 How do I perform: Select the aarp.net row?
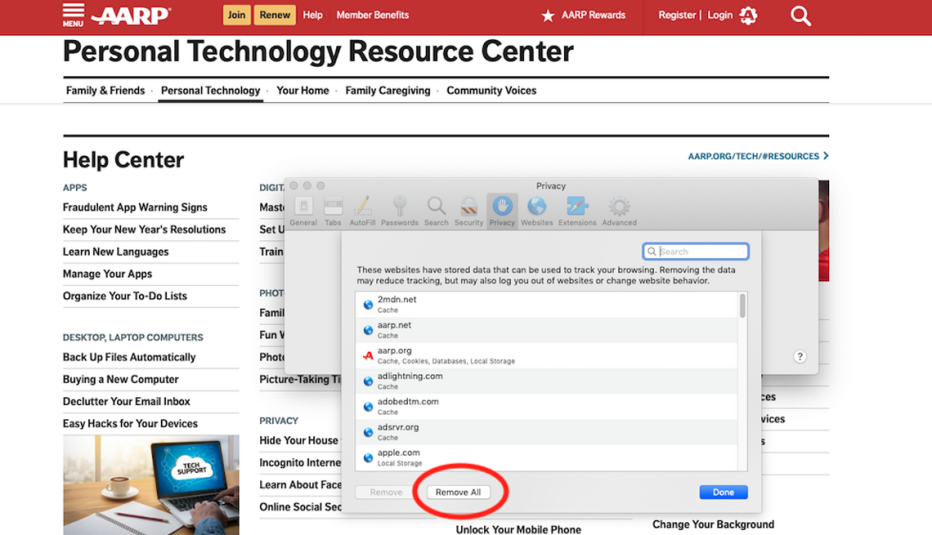pyautogui.click(x=547, y=330)
